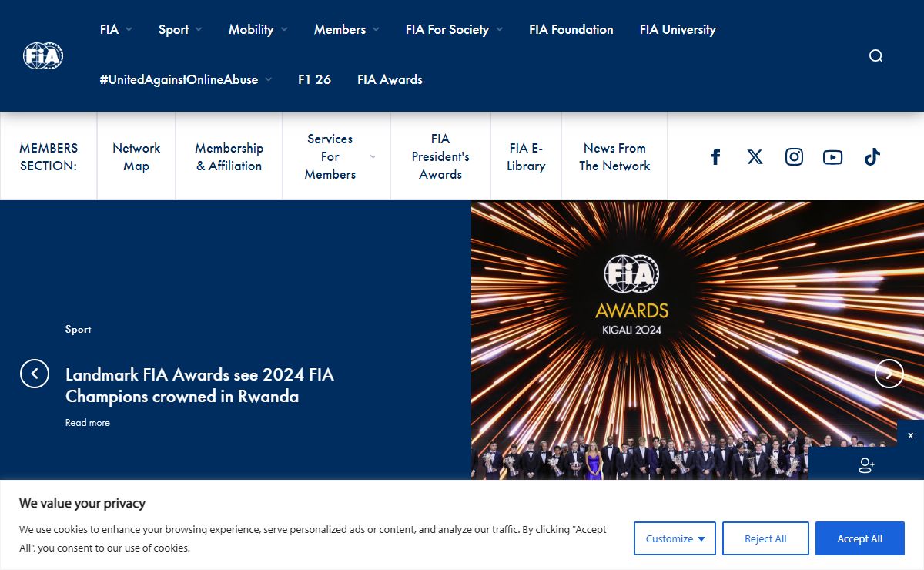
Task: Expand the #UnitedAgainstOnlineAbuse chevron
Action: click(268, 79)
